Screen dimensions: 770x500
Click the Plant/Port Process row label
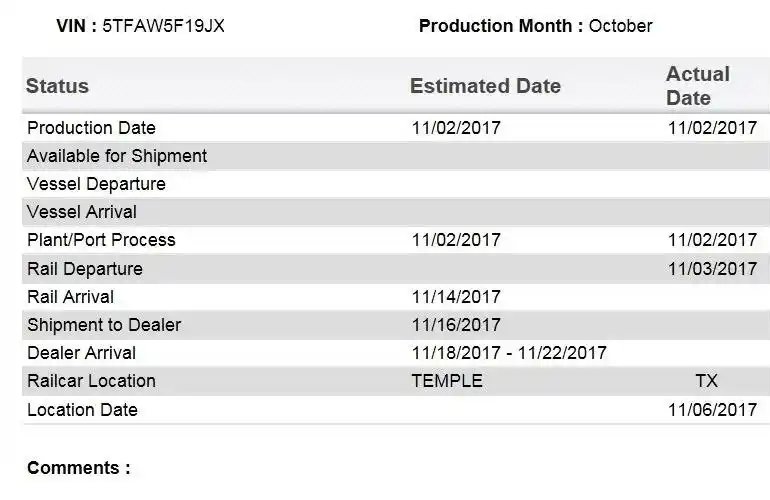[101, 240]
